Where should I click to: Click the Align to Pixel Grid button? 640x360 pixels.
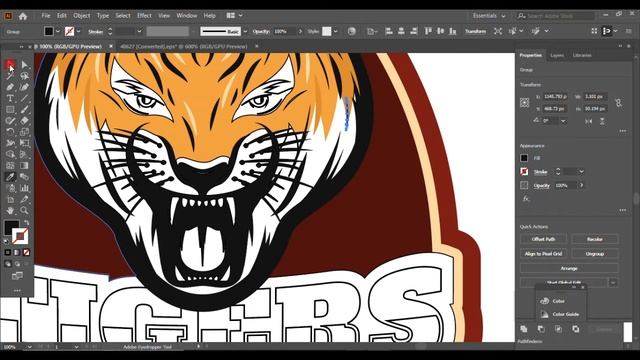click(x=543, y=253)
